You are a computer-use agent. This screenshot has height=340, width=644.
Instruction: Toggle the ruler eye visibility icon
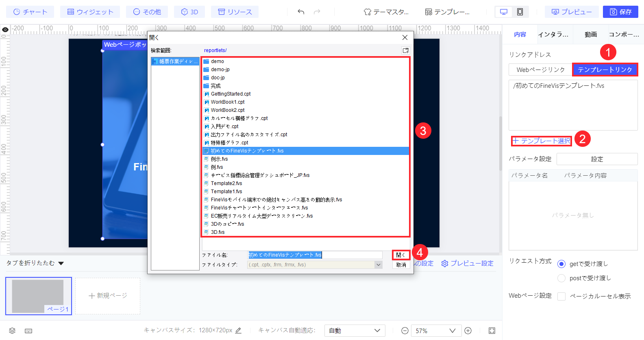pyautogui.click(x=5, y=30)
